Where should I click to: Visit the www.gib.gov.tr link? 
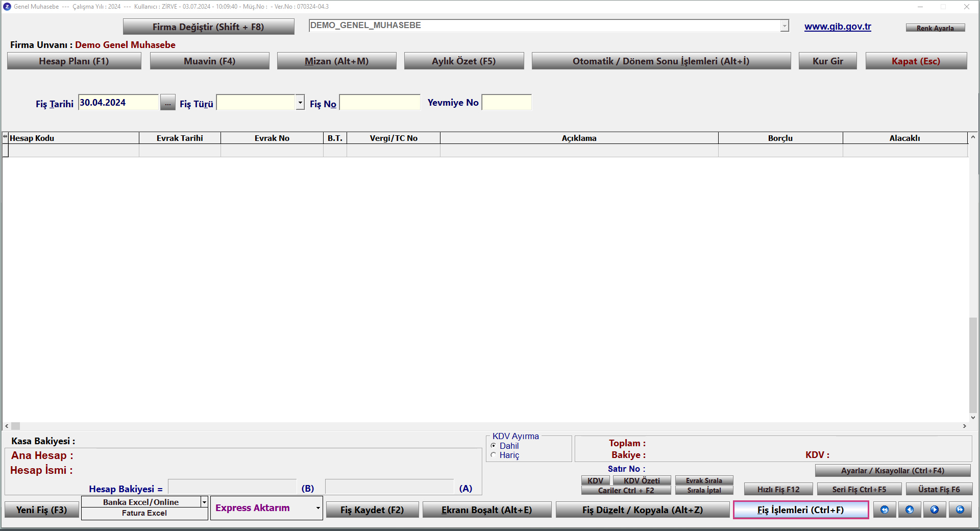coord(838,27)
